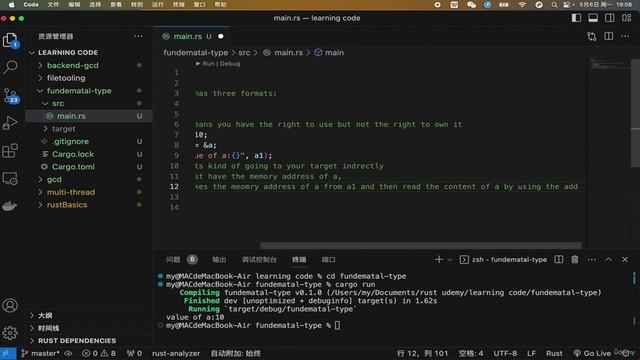Switch to Problems tab with 8 badge
The height and width of the screenshot is (360, 640).
click(182, 260)
